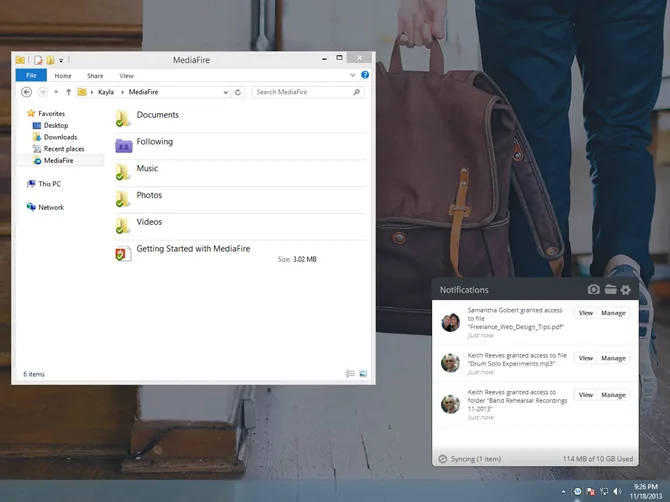Click the MediaFire tray icon in taskbar
This screenshot has width=670, height=502.
pos(578,492)
